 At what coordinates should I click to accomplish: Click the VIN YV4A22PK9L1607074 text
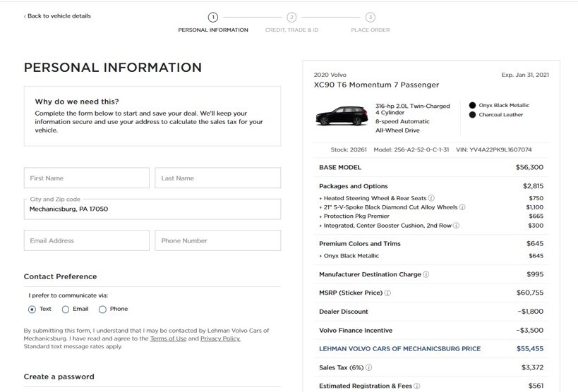(494, 149)
